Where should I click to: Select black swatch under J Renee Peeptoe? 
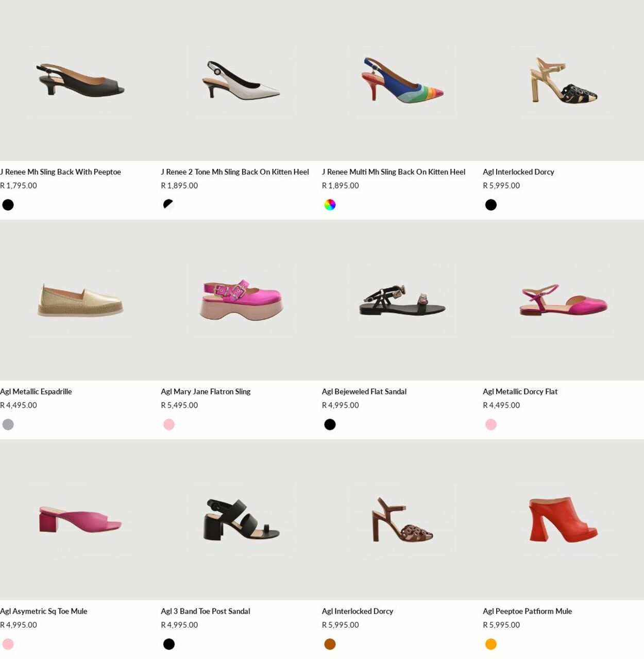pos(8,205)
